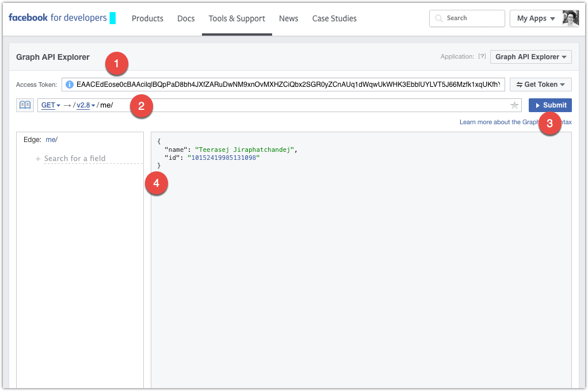Open the Graph API Explorer application selector
Image resolution: width=588 pixels, height=391 pixels.
530,56
